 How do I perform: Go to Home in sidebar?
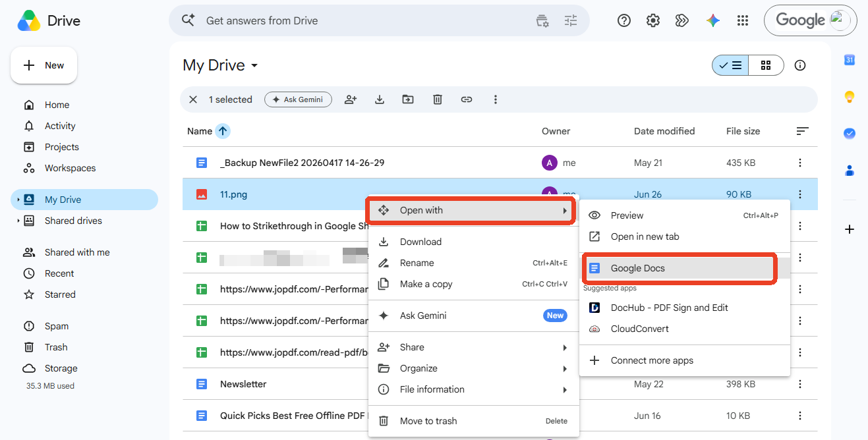tap(84, 105)
